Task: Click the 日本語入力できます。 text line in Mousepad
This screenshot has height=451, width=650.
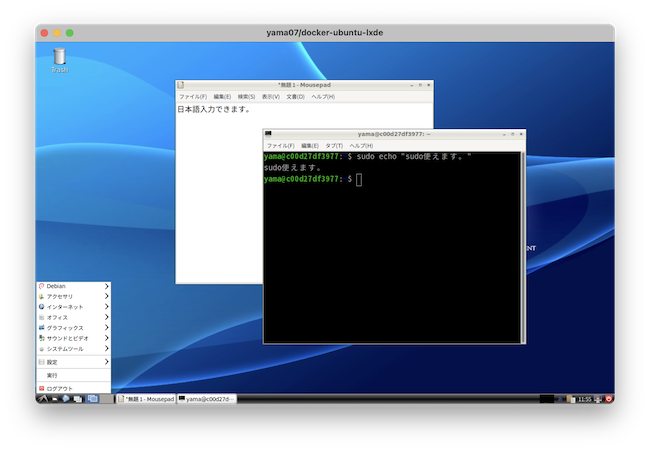Action: [213, 109]
